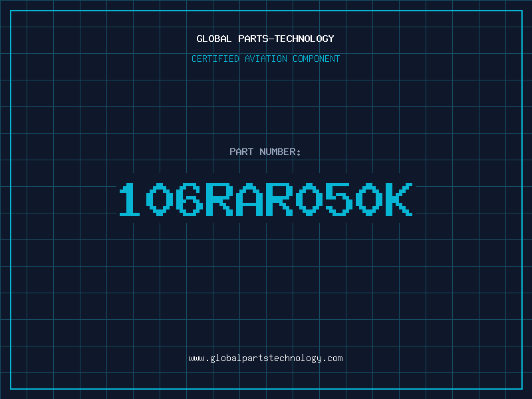Select the part number 106RAR050K
Screen dimensions: 532x399
pyautogui.click(x=265, y=199)
